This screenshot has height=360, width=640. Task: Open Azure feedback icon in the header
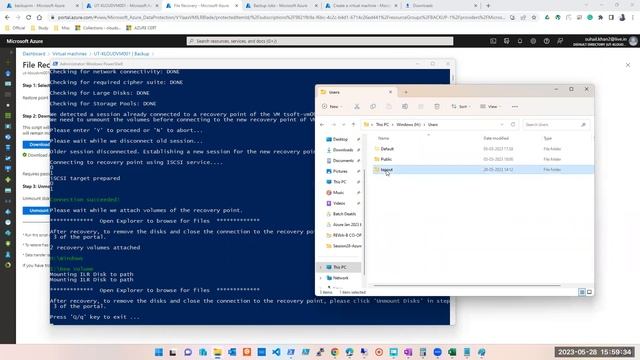(560, 41)
